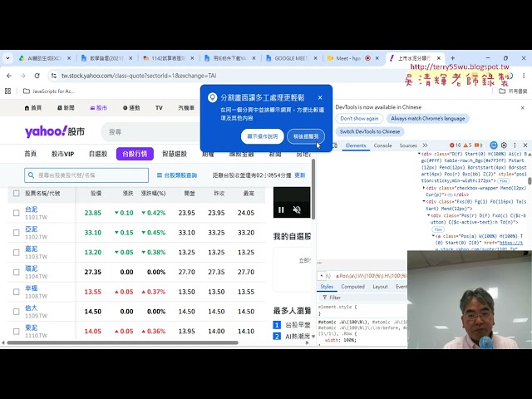532x399 pixels.
Task: Click the Yahoo 首頁 home icon link
Action: 33,108
